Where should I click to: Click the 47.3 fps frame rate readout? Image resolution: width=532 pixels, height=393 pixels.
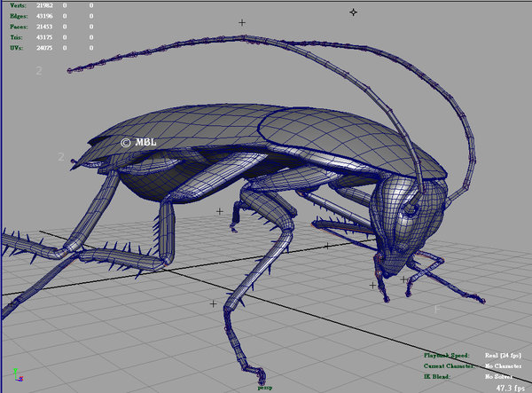[510, 387]
